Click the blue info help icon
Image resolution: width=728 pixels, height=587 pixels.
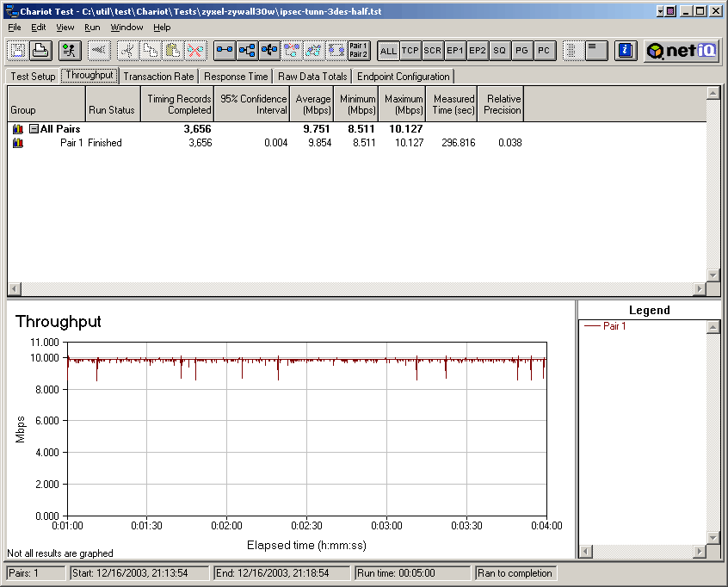(x=626, y=51)
